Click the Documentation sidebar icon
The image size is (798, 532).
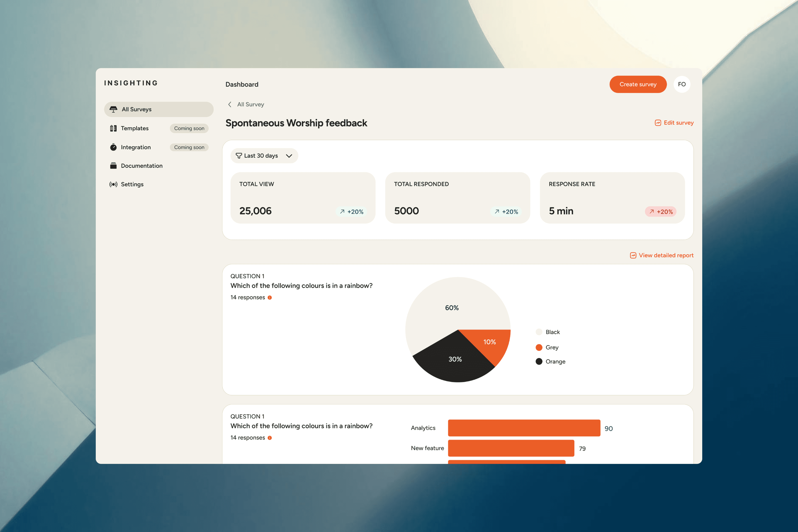113,166
